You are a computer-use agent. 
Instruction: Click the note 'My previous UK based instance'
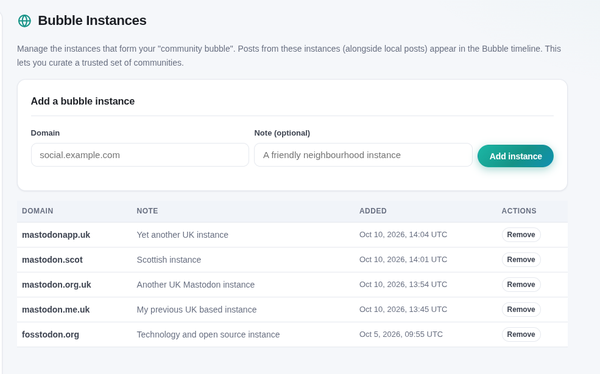[x=196, y=309]
